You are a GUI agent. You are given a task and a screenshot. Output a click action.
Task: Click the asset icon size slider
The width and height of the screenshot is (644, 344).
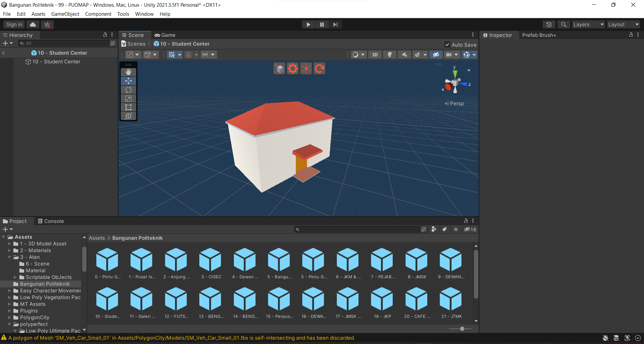462,329
